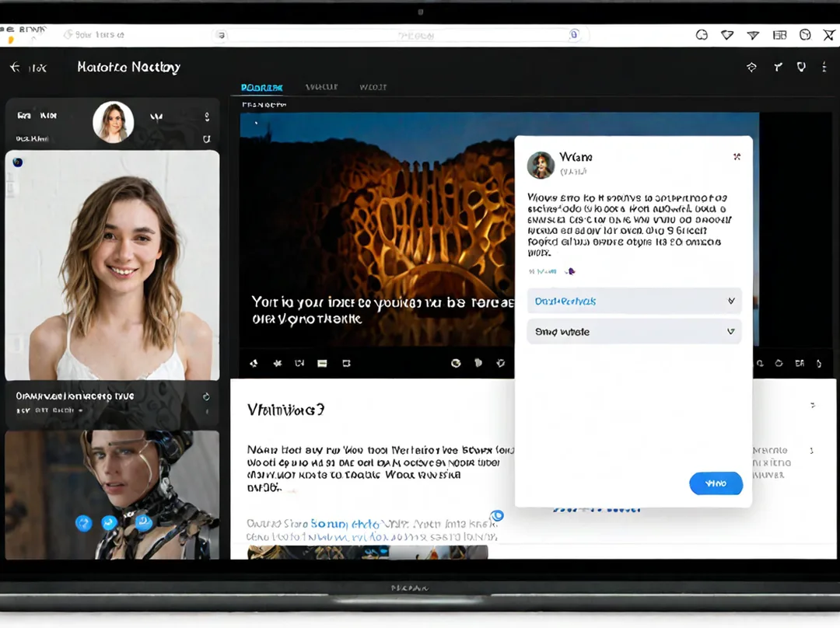Click the magnifier icon right of the popup

[x=760, y=364]
